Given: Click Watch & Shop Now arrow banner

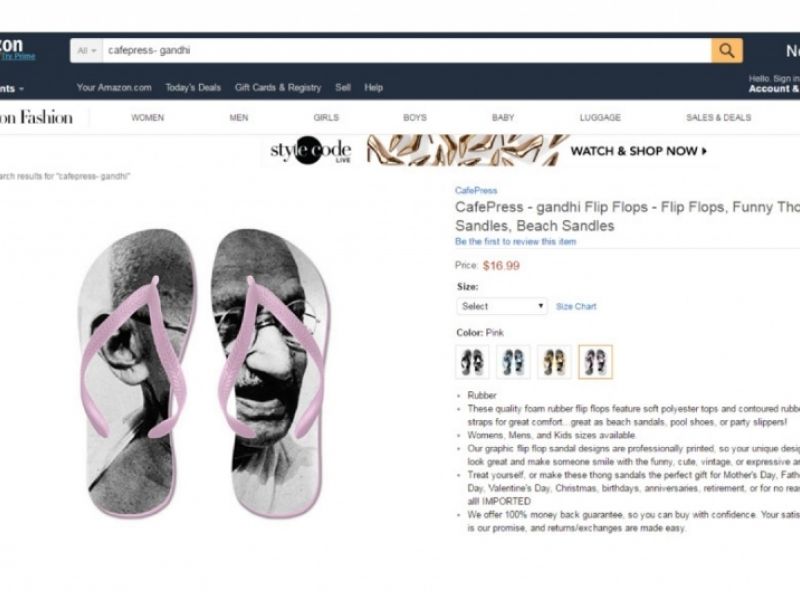Looking at the screenshot, I should tap(639, 151).
